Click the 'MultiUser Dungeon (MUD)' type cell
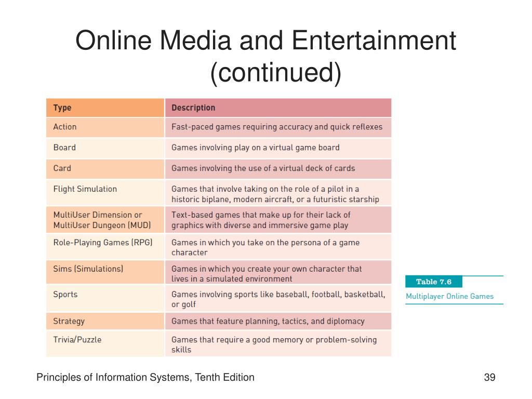This screenshot has width=532, height=399. (x=105, y=220)
